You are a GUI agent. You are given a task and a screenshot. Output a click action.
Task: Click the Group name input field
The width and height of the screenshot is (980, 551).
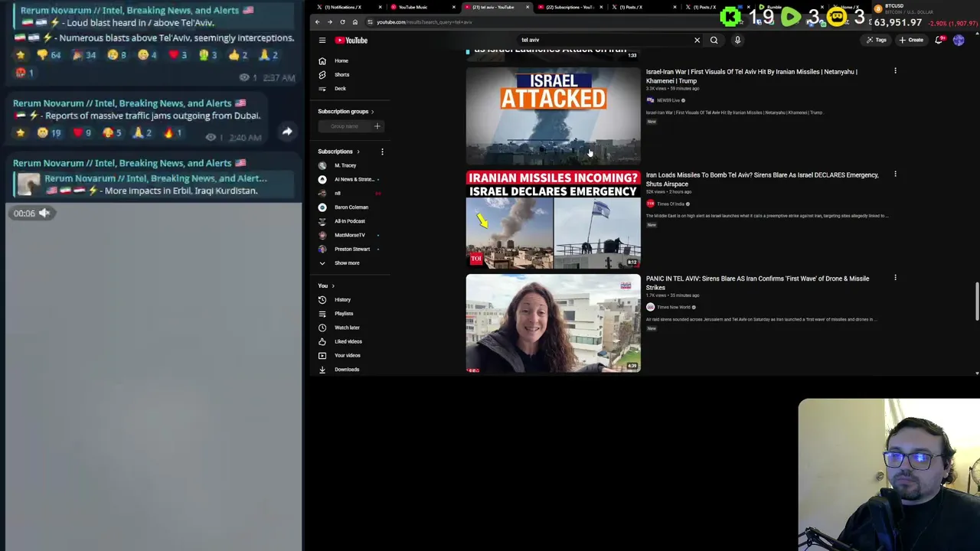[x=345, y=126]
